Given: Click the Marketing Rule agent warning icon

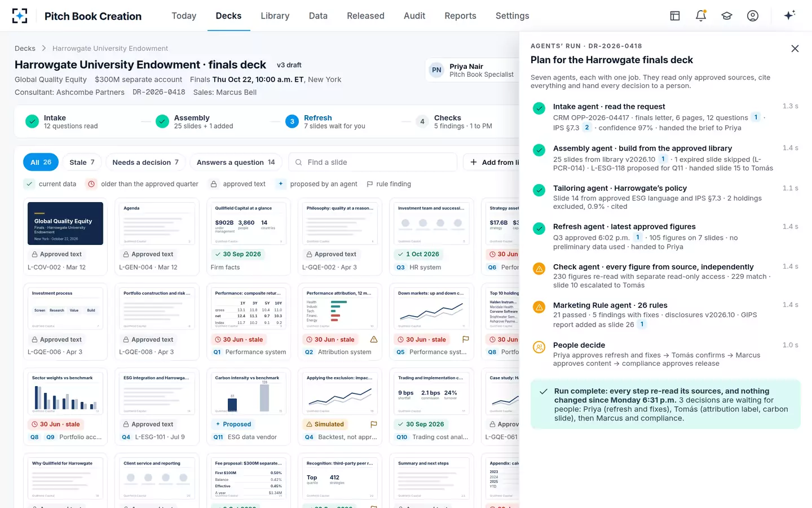Looking at the screenshot, I should pos(539,307).
